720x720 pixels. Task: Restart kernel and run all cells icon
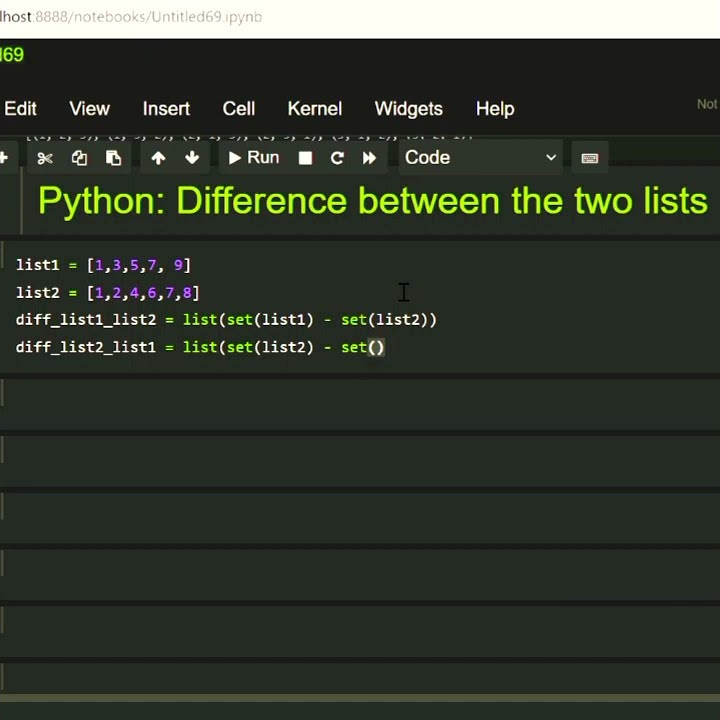pos(369,158)
